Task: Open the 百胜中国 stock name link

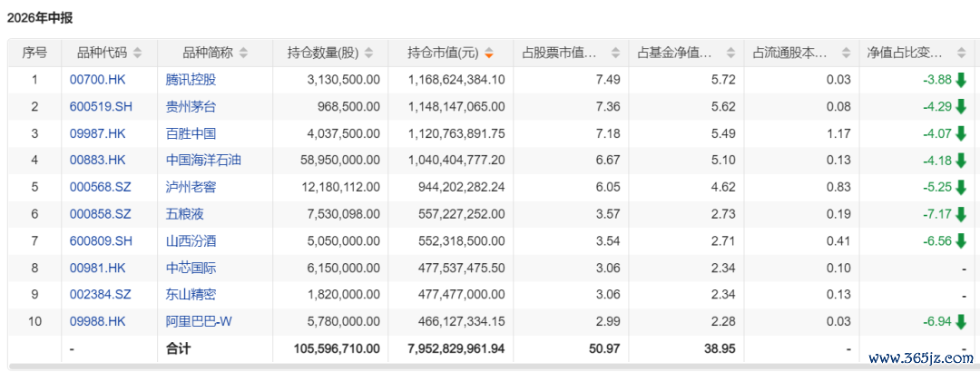Action: [191, 133]
